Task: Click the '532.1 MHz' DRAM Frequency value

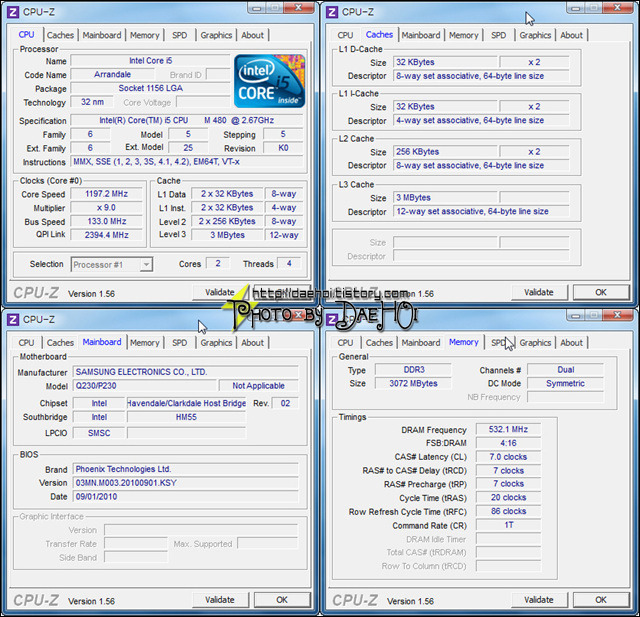Action: (x=509, y=429)
